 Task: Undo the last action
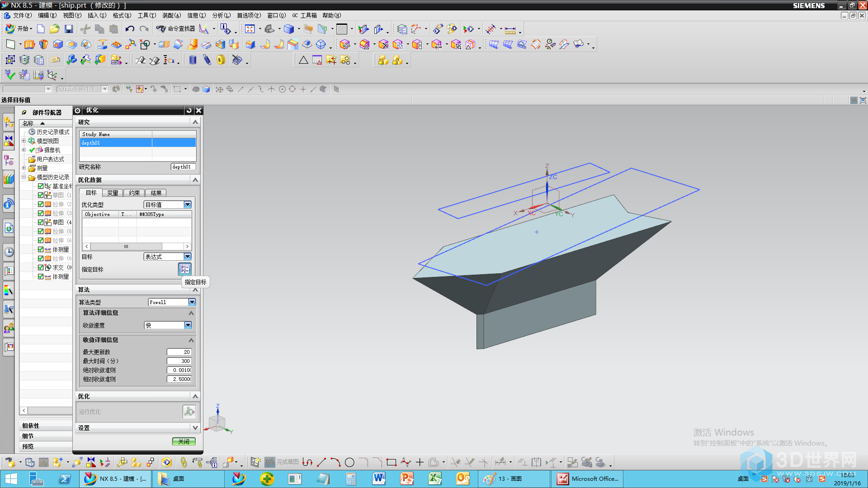pyautogui.click(x=130, y=29)
